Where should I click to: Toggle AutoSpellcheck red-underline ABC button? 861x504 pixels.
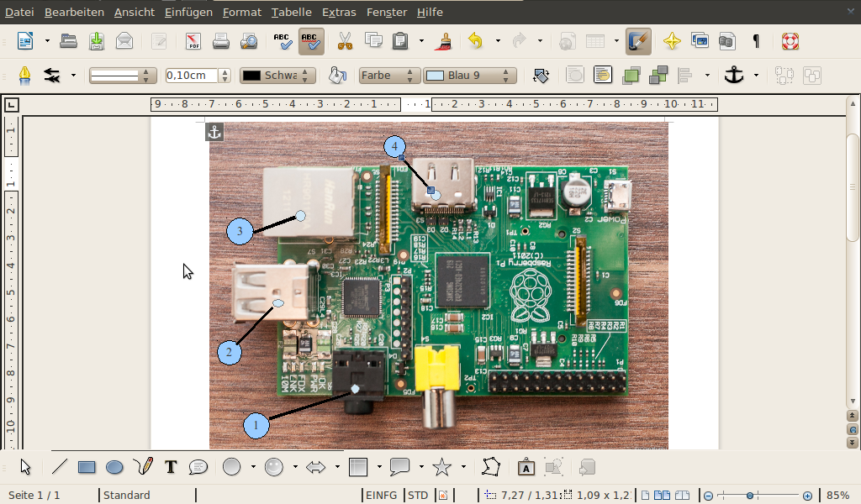coord(311,41)
